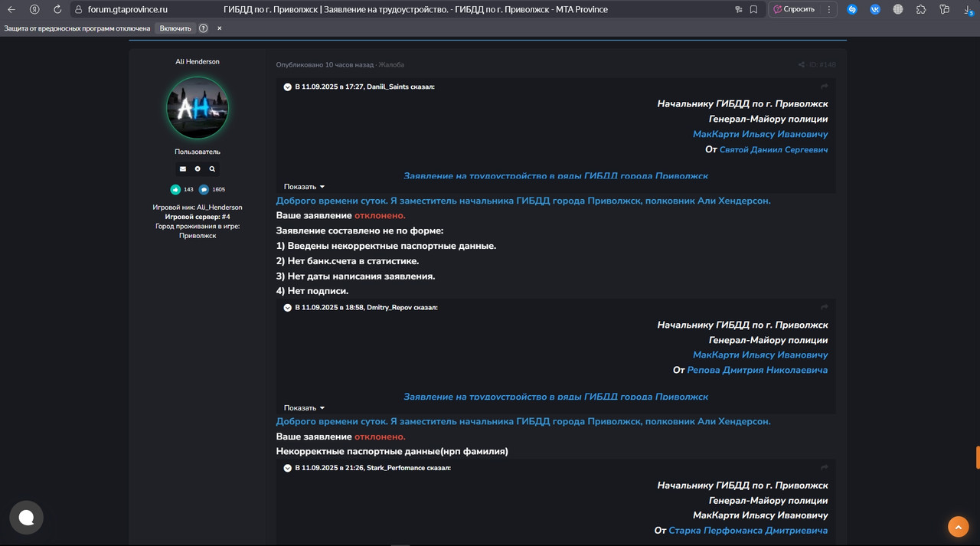This screenshot has height=546, width=980.
Task: Bookmark this page with the bookmark icon
Action: (754, 9)
